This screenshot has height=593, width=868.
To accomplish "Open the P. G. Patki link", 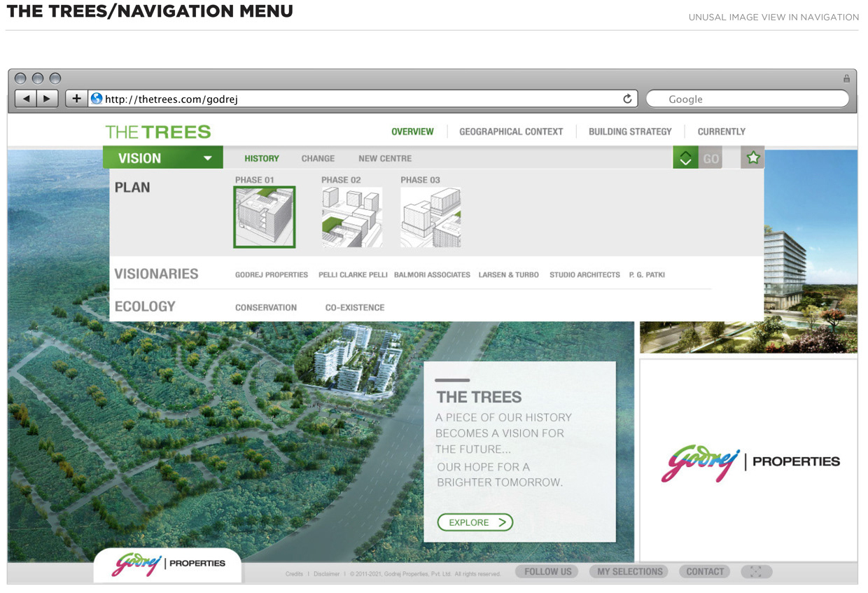I will (647, 275).
